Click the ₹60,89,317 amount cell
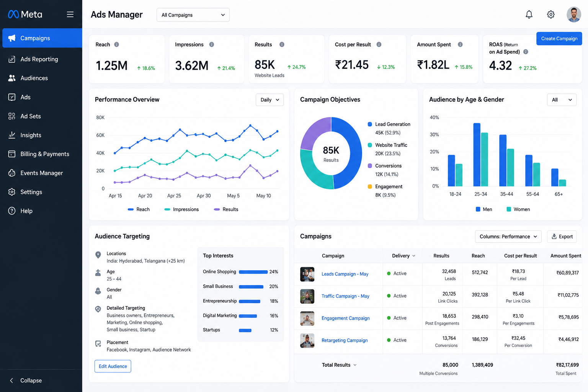This screenshot has height=392, width=588. point(567,273)
